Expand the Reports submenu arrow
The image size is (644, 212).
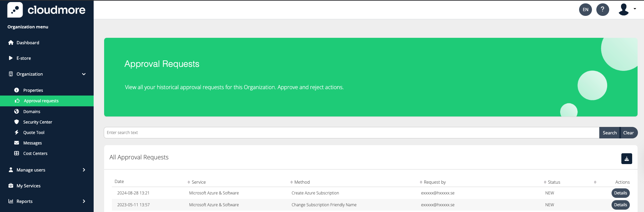(84, 201)
